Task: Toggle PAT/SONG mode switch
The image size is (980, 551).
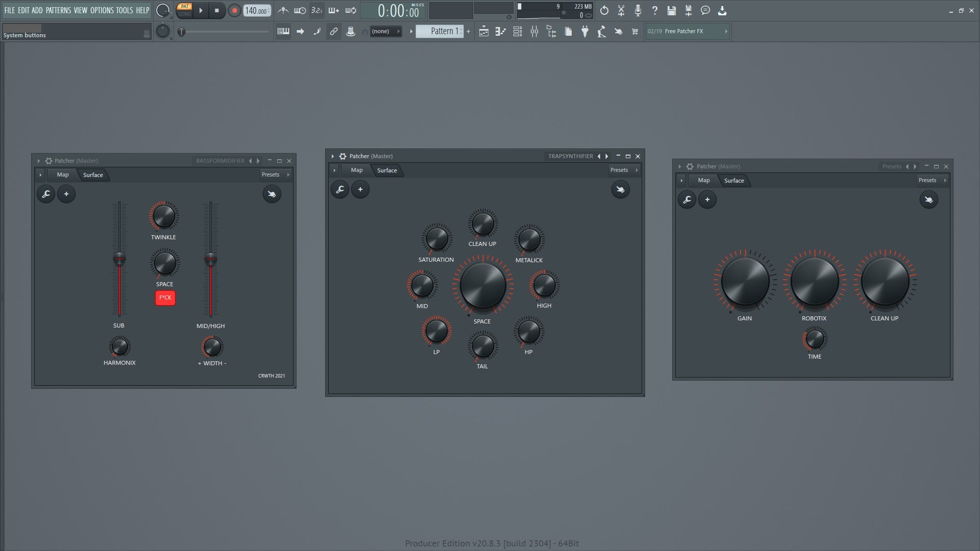Action: click(x=185, y=10)
